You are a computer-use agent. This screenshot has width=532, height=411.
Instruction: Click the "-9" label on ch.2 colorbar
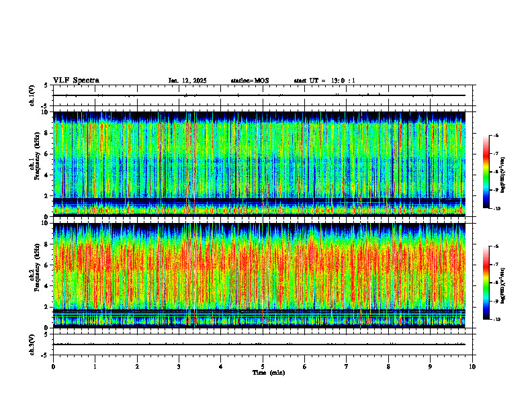click(496, 301)
